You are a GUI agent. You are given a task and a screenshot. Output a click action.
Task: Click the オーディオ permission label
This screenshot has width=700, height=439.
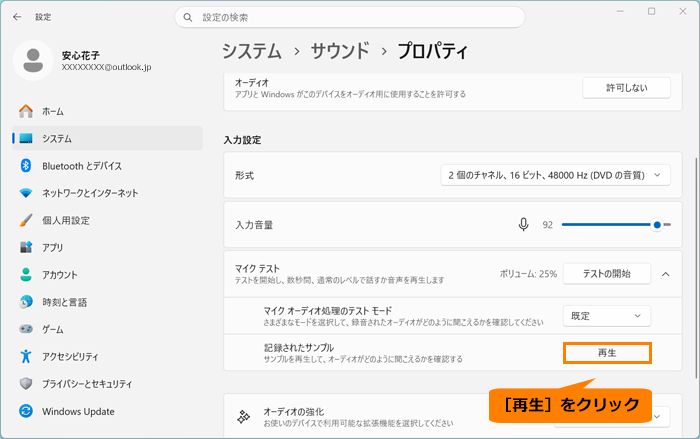(252, 83)
